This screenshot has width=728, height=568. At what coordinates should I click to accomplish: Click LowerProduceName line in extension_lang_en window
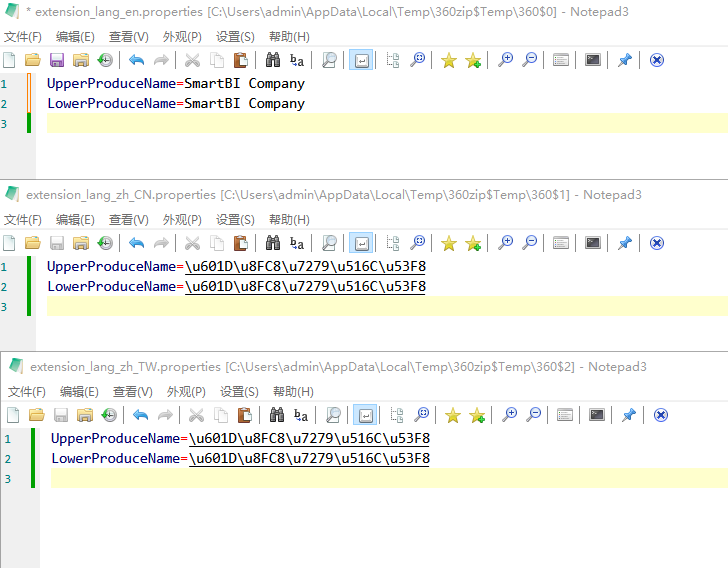[176, 104]
